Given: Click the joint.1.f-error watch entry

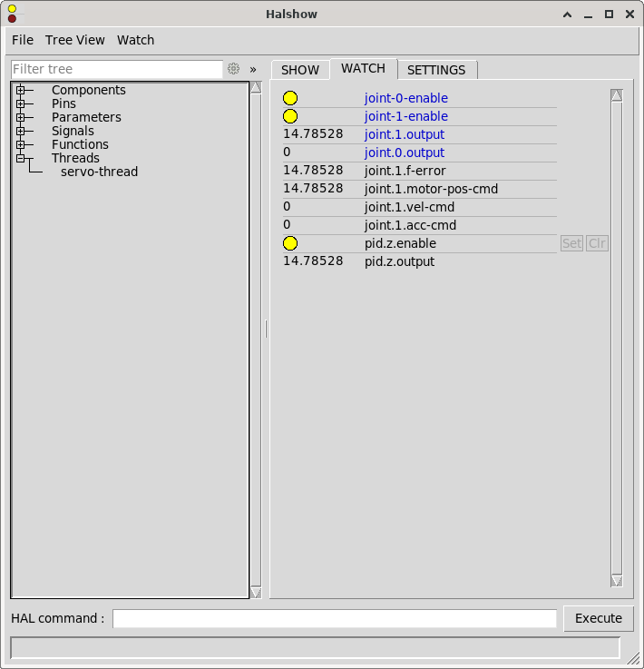Looking at the screenshot, I should (x=405, y=171).
